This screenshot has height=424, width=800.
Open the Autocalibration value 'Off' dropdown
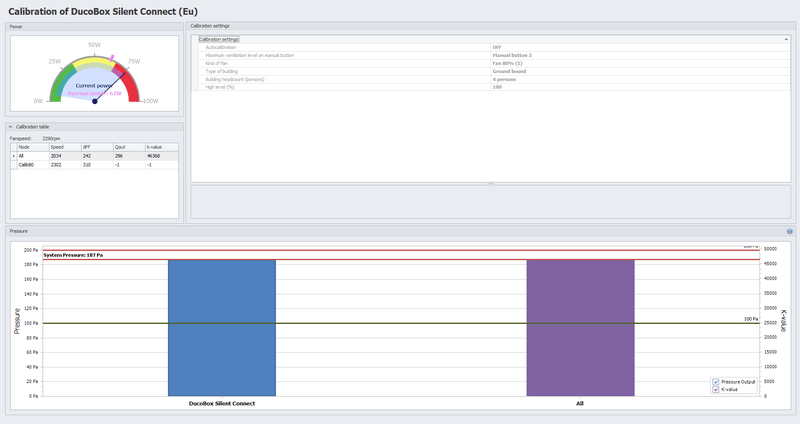[640, 47]
